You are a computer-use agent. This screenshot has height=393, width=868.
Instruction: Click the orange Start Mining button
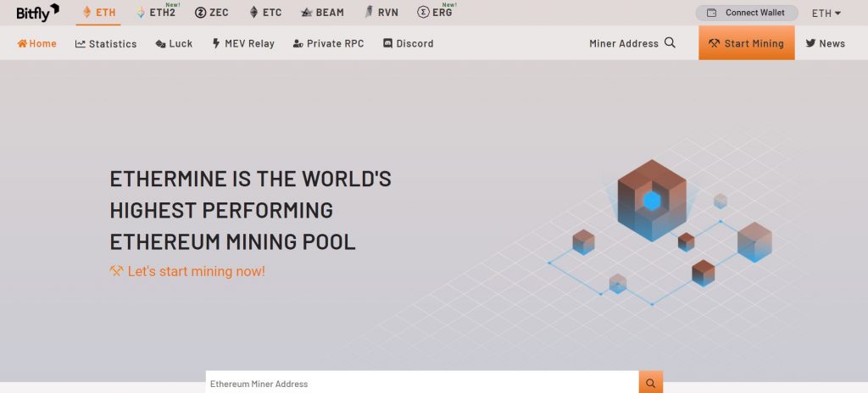coord(746,42)
